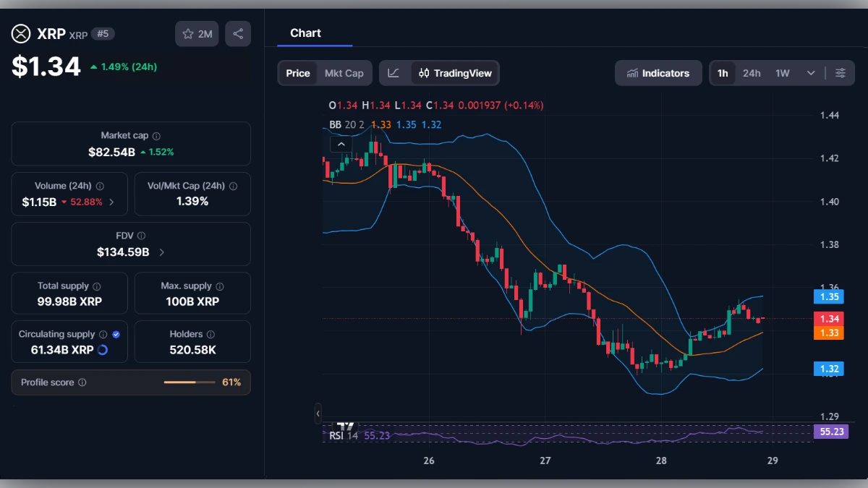
Task: Click the 1.35 upper band price tag
Action: tap(828, 296)
